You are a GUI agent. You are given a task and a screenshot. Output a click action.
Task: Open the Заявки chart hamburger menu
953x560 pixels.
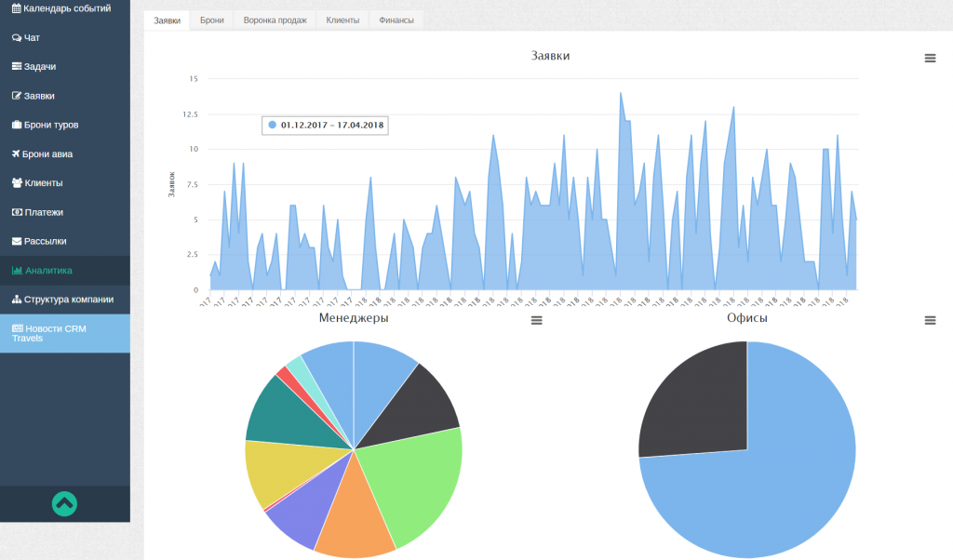930,59
